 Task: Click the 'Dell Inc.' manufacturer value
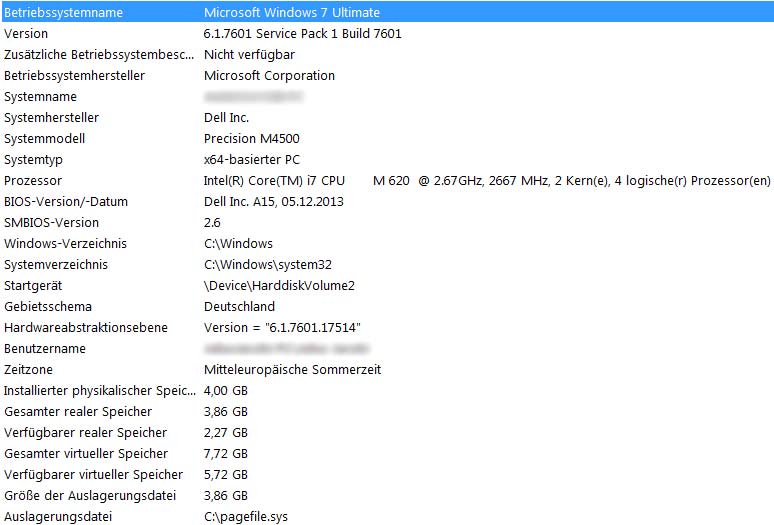pyautogui.click(x=227, y=117)
